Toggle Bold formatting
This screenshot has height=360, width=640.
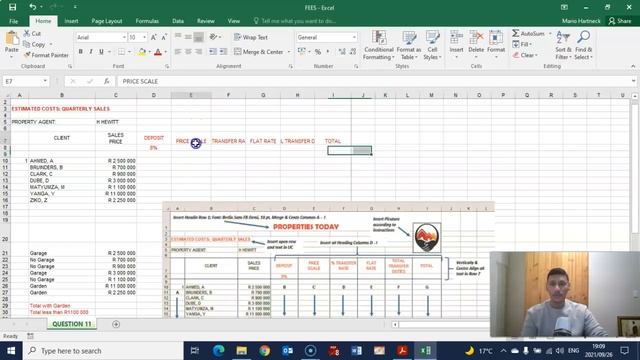(x=80, y=52)
